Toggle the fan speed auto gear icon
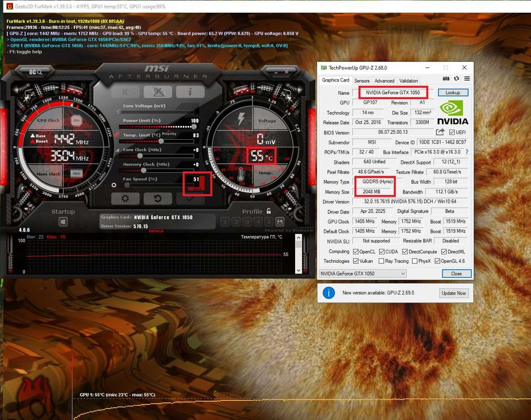The image size is (531, 420). pos(114,185)
